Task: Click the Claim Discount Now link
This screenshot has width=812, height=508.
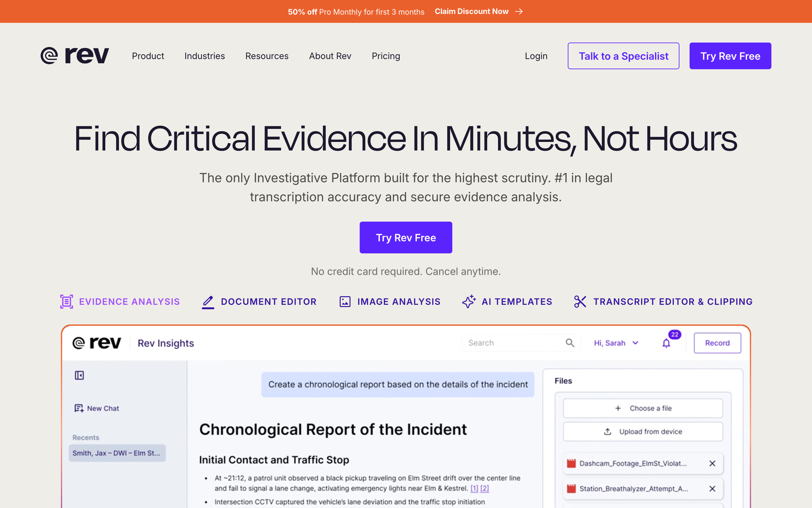Action: click(479, 11)
